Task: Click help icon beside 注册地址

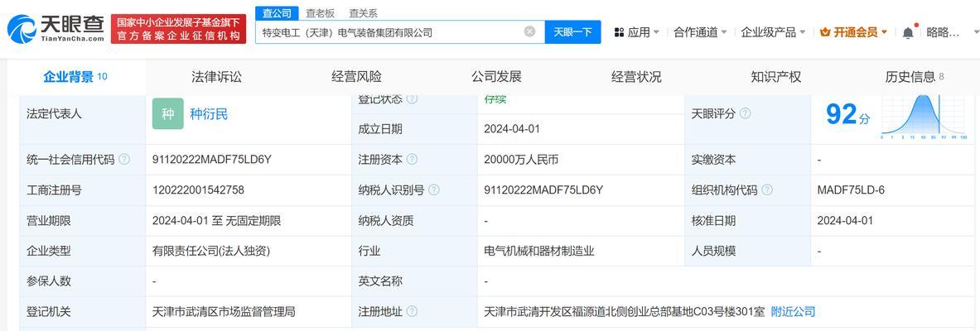Action: (x=412, y=311)
